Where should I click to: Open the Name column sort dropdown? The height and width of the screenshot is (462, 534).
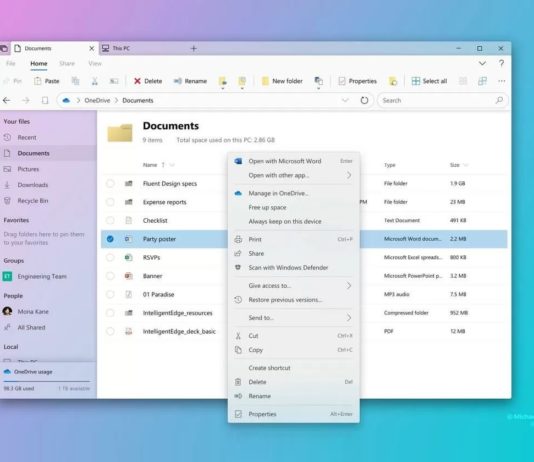pyautogui.click(x=172, y=165)
